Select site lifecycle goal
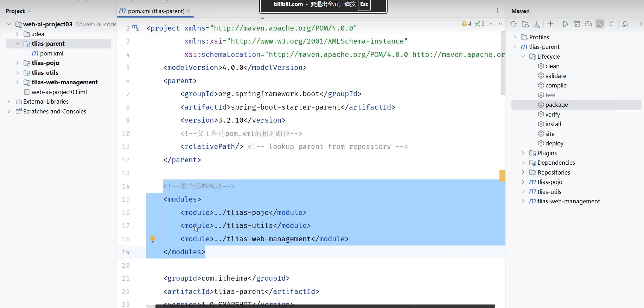Viewport: 644px width, 308px height. pyautogui.click(x=546, y=134)
